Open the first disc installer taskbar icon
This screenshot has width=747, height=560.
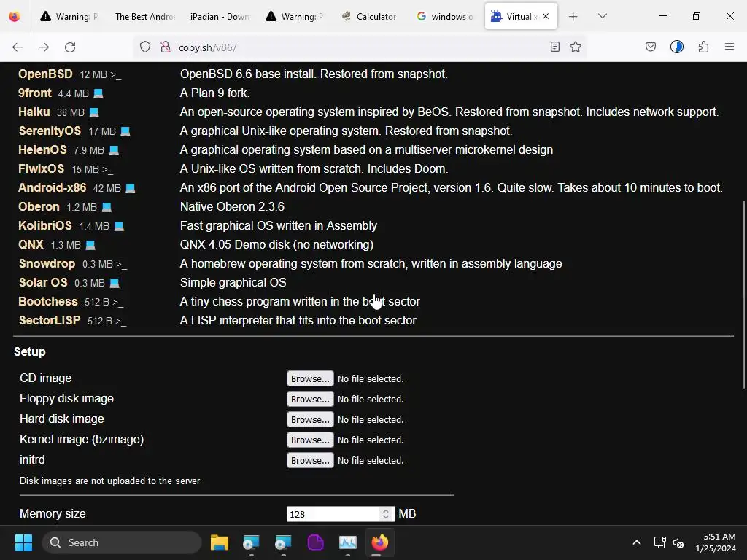coord(251,542)
